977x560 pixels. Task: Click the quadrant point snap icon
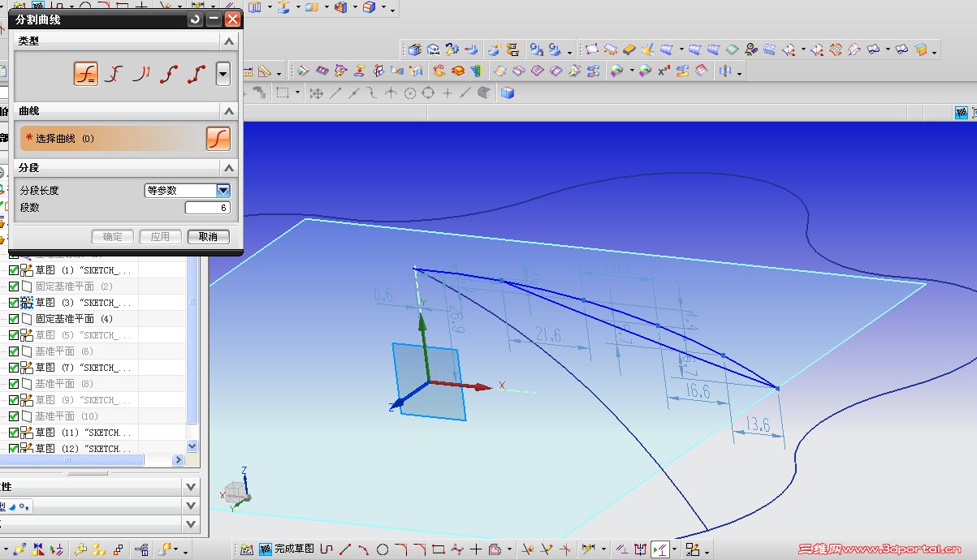[428, 93]
